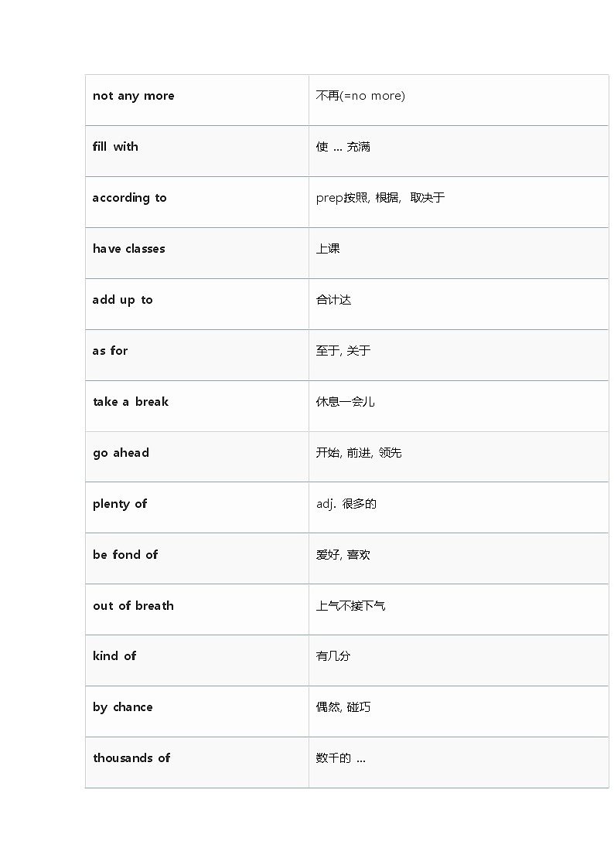Image resolution: width=614 pixels, height=868 pixels.
Task: Click the phrase "not any more"
Action: click(x=133, y=96)
